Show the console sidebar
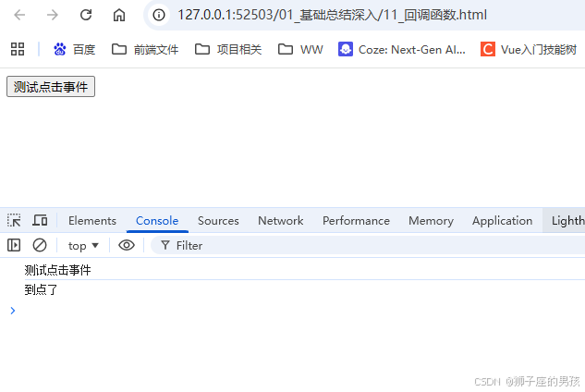 tap(14, 245)
